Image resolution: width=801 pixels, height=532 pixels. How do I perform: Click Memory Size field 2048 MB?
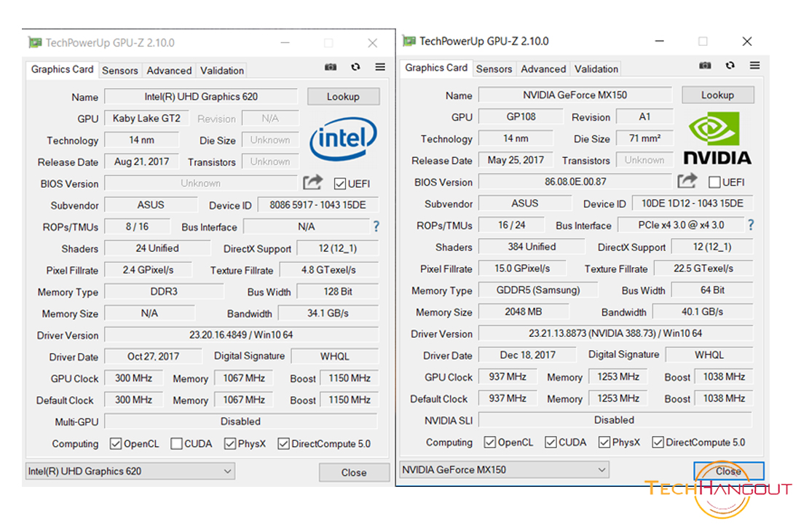point(524,311)
